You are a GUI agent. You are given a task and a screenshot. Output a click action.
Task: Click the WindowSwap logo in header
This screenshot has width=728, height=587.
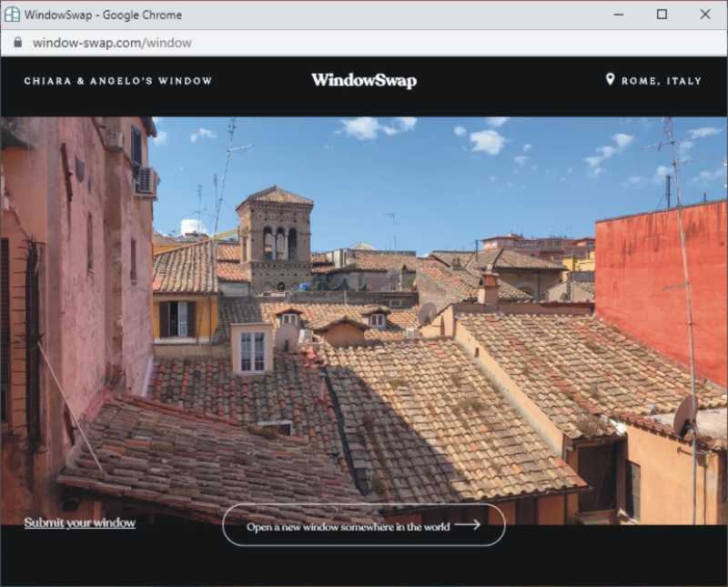click(364, 80)
